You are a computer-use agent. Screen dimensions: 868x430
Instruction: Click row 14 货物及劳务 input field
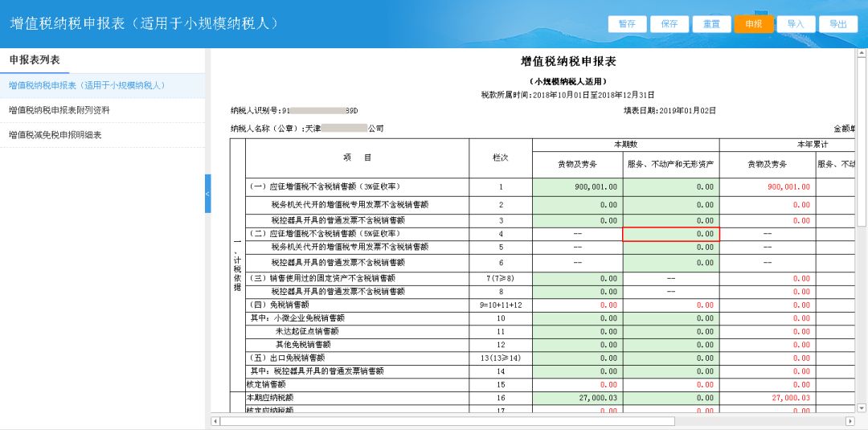[577, 371]
